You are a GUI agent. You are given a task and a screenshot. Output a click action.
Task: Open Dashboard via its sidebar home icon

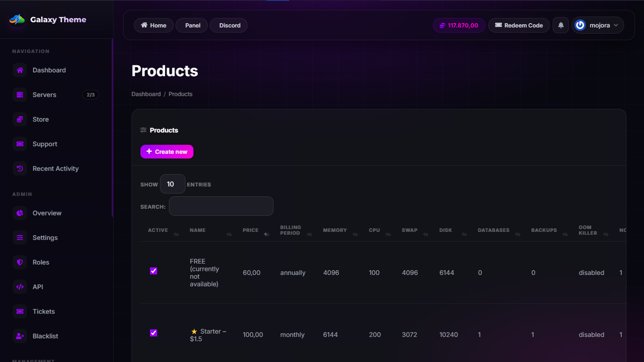20,71
